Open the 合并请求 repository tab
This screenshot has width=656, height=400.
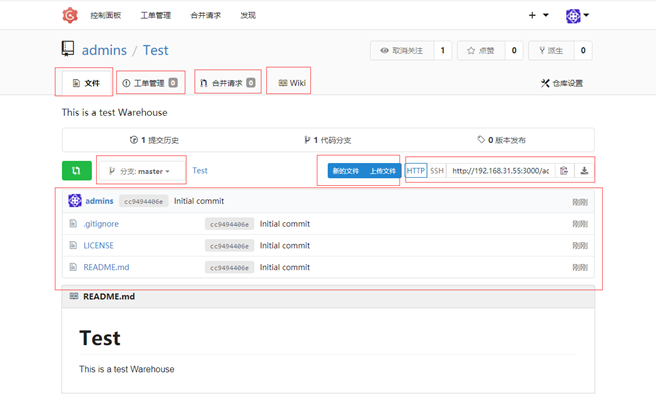point(228,83)
